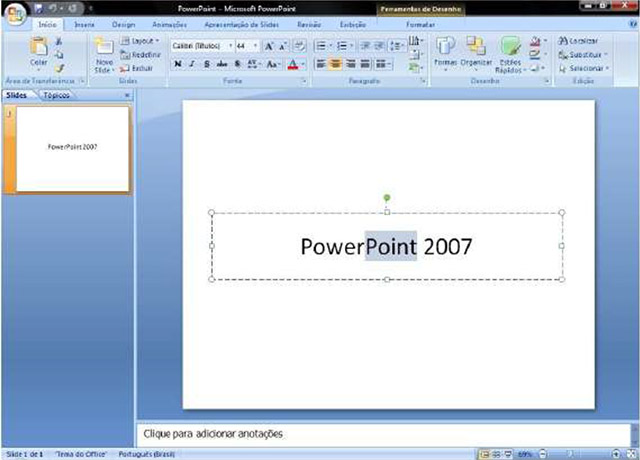
Task: Click Redefinir slide button
Action: coord(140,55)
